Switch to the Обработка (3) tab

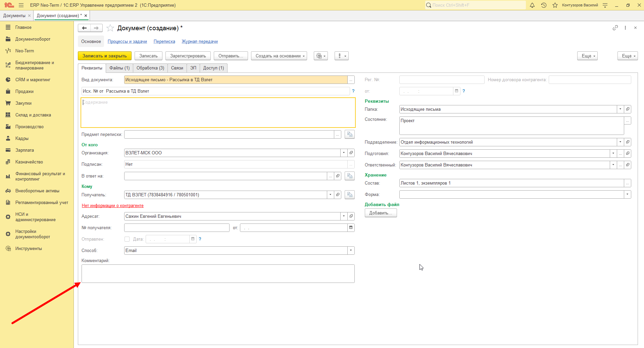click(150, 68)
